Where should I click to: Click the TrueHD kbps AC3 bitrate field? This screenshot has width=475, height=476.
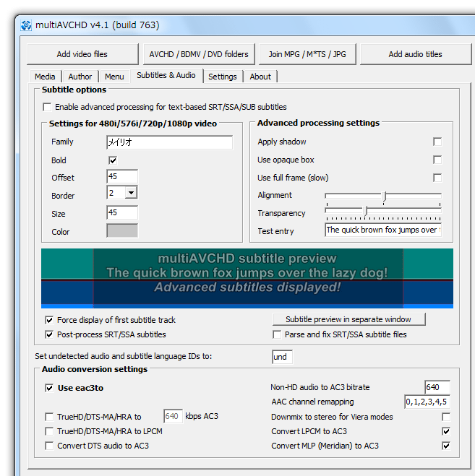173,416
